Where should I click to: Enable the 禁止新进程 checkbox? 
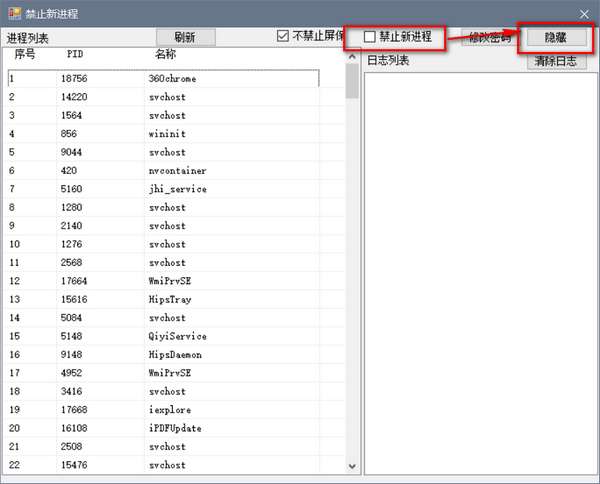[369, 37]
